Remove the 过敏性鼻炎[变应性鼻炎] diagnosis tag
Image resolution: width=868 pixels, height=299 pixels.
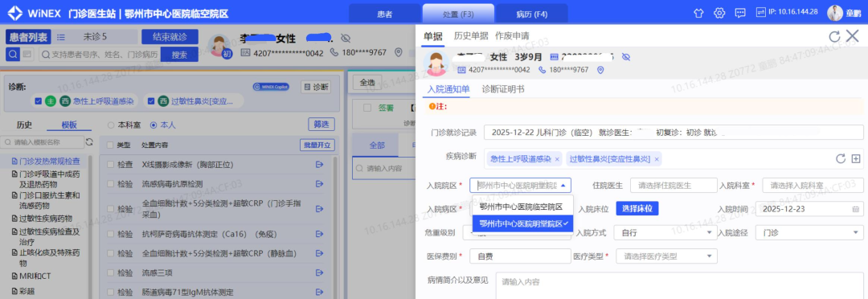tap(657, 159)
